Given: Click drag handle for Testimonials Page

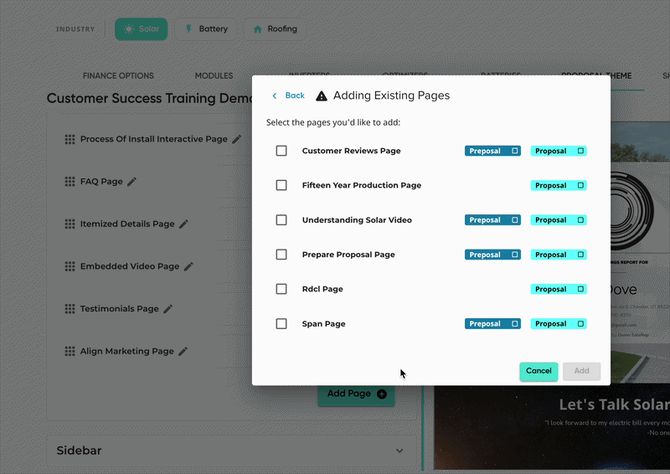Looking at the screenshot, I should click(x=70, y=309).
